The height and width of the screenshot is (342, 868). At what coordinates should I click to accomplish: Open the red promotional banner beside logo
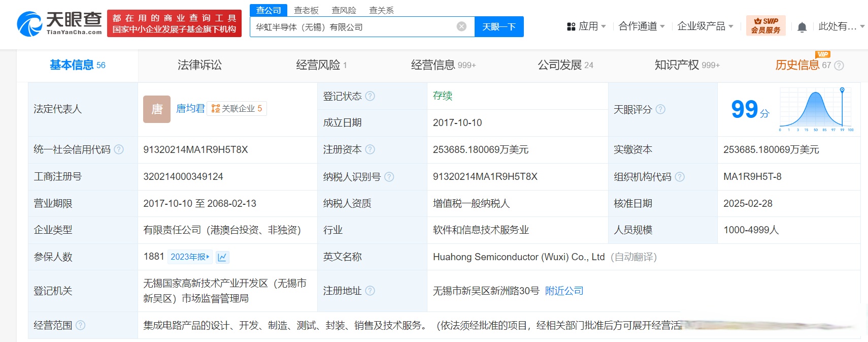[174, 24]
